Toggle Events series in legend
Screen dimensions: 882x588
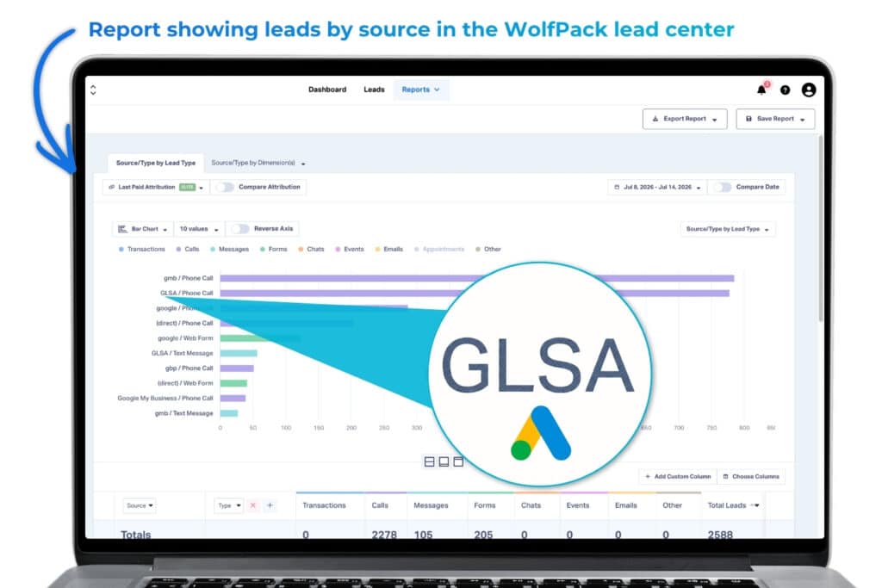[350, 249]
